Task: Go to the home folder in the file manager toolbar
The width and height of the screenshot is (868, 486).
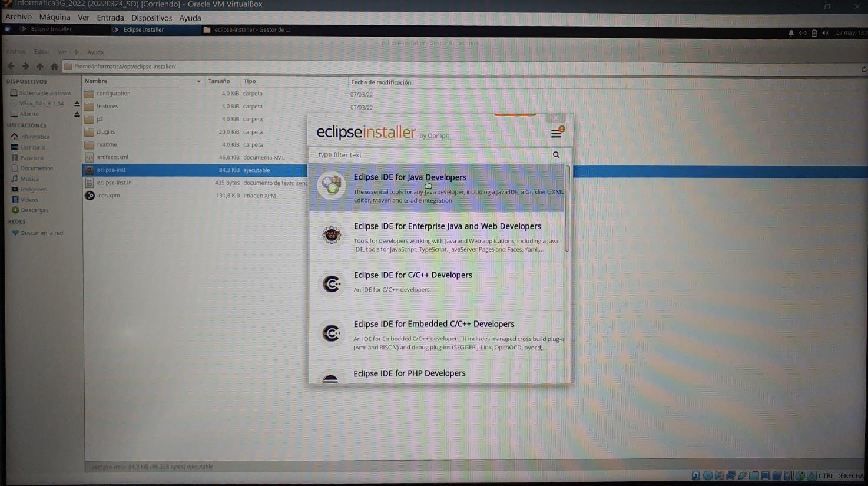Action: click(54, 67)
